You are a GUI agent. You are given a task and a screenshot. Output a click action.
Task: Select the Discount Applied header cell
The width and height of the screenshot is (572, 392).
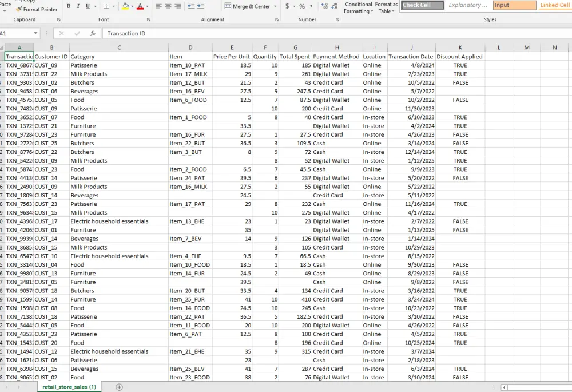460,57
